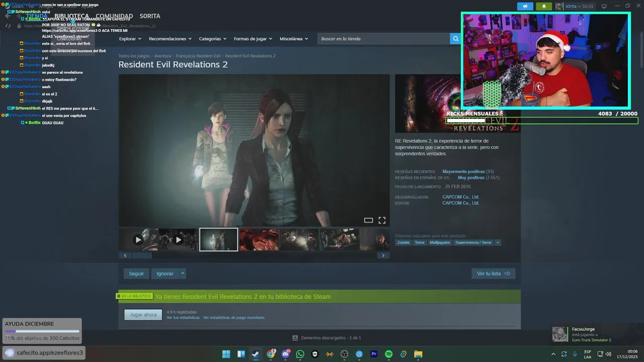Expand the Categorías dropdown menu
Screen dimensions: 644x362
[212, 39]
